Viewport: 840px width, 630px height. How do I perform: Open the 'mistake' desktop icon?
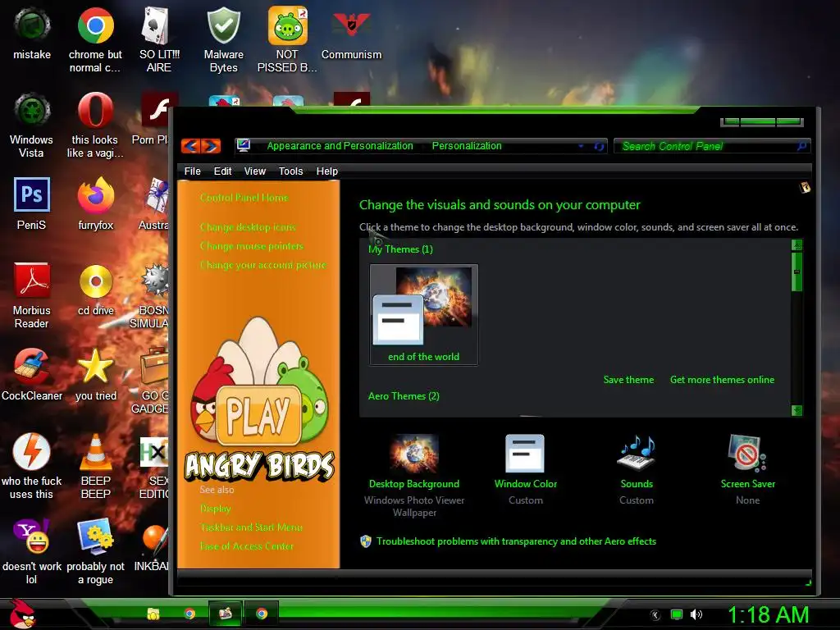(32, 33)
